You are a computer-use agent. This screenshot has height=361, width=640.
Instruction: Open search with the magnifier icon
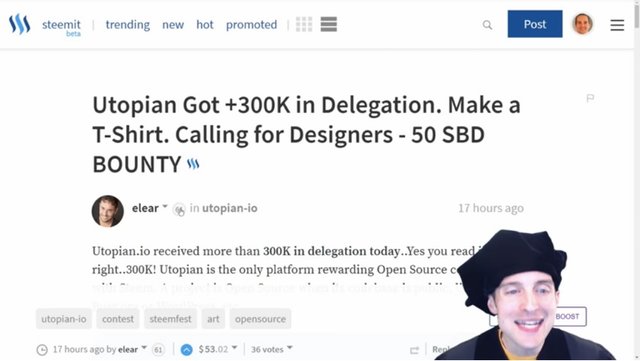tap(487, 25)
